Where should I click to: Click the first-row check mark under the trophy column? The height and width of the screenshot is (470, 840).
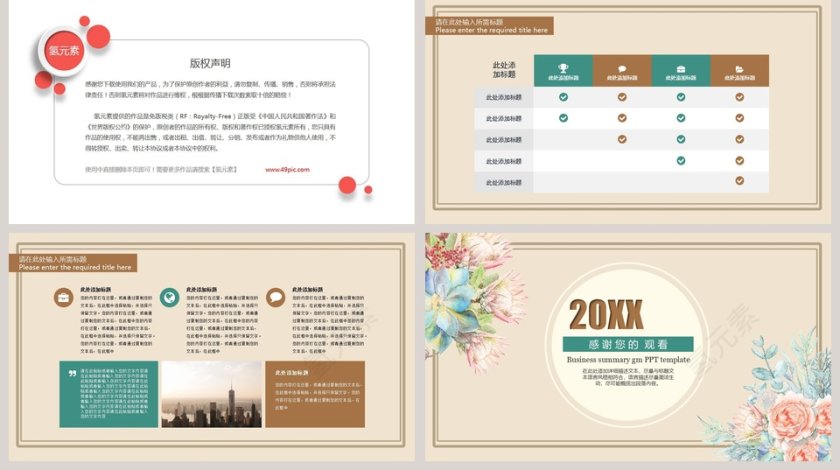tap(563, 97)
